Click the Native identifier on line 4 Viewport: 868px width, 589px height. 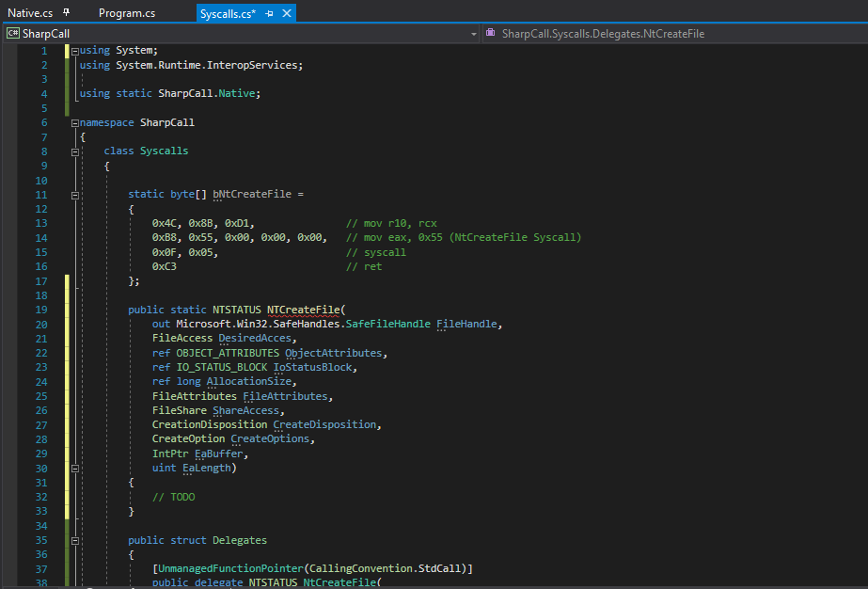[236, 93]
